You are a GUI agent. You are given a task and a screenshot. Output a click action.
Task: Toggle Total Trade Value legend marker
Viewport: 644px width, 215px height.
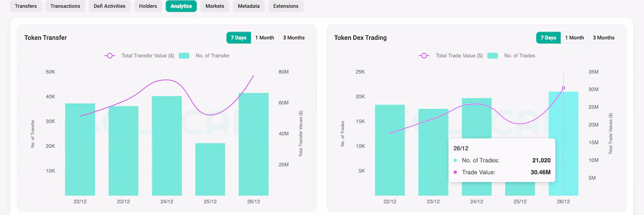(424, 55)
